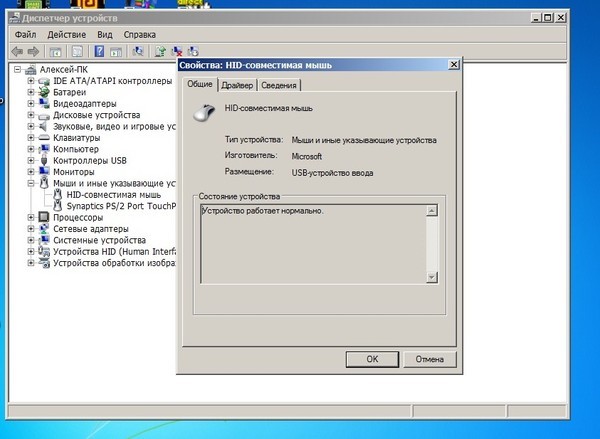Click the Back arrow in the toolbar
The image size is (600, 439).
17,51
